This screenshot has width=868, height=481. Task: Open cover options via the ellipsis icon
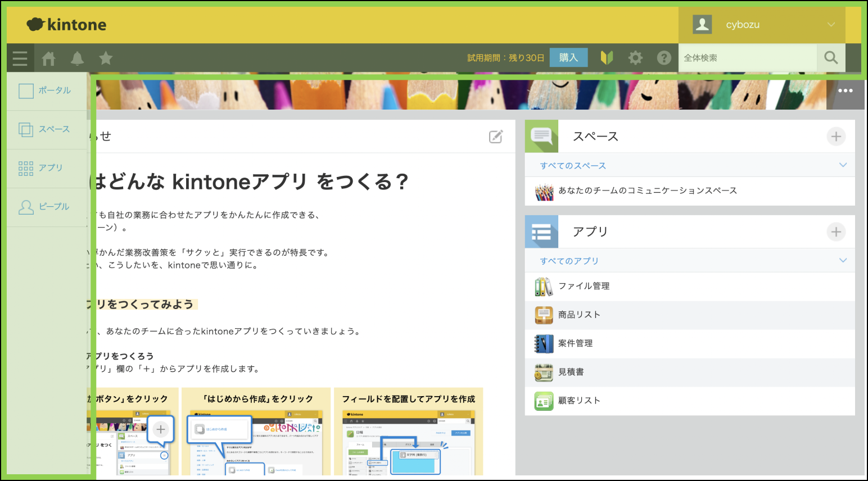pos(846,90)
